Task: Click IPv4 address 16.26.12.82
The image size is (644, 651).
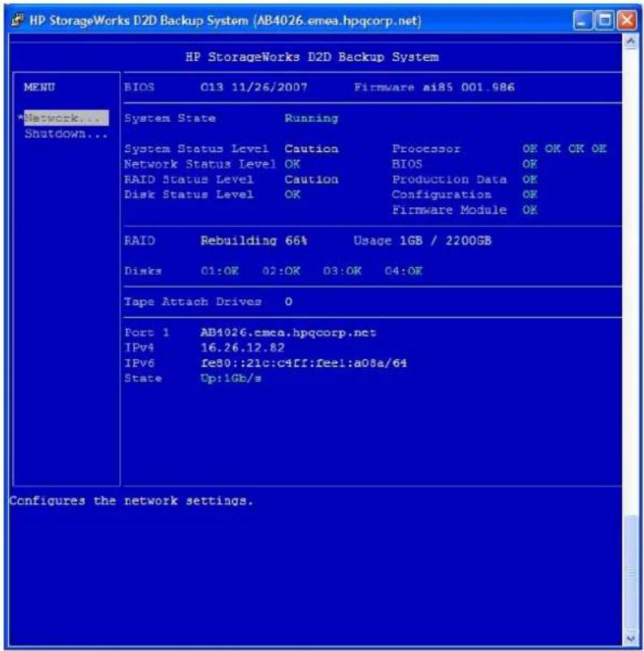Action: [242, 348]
